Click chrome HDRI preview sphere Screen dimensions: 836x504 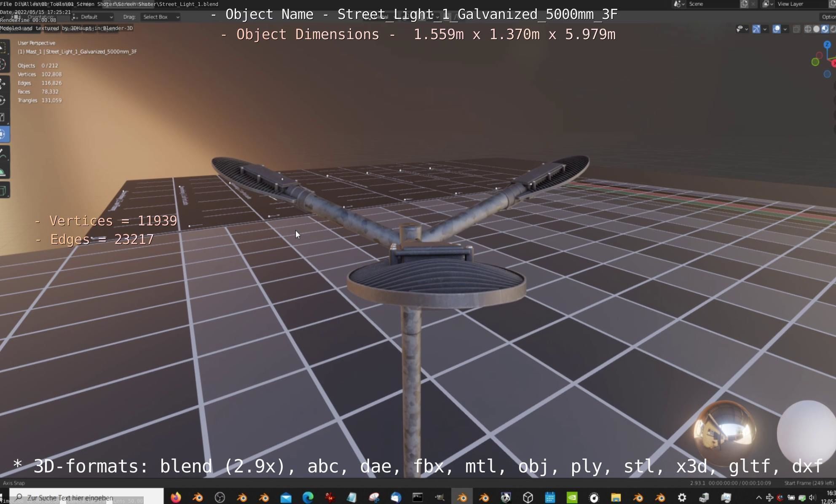click(x=725, y=432)
